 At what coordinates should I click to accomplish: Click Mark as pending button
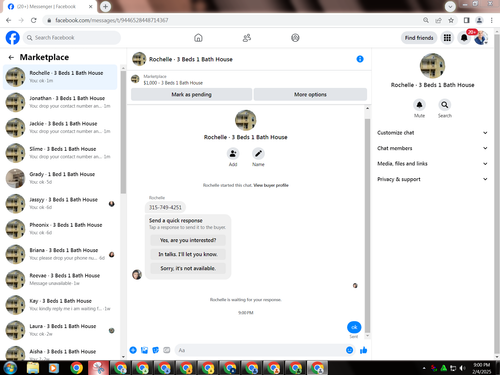(191, 94)
